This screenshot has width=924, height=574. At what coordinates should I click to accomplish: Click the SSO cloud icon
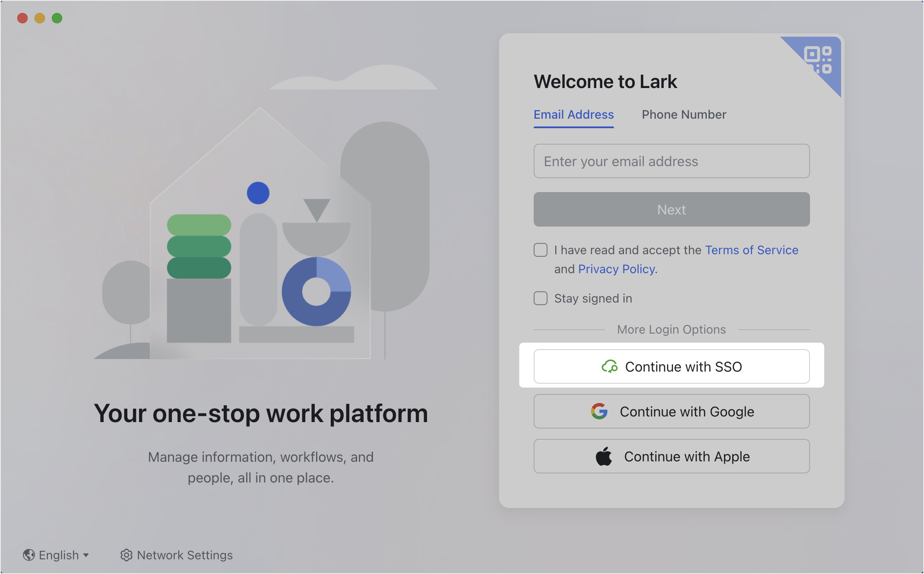[x=610, y=366]
